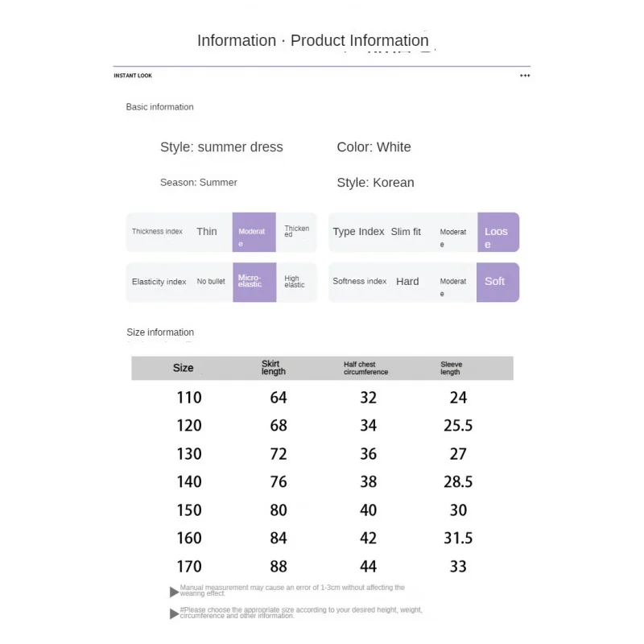Viewport: 644px width, 644px height.
Task: Click arrow bullet beside manual measurement note
Action: click(174, 592)
